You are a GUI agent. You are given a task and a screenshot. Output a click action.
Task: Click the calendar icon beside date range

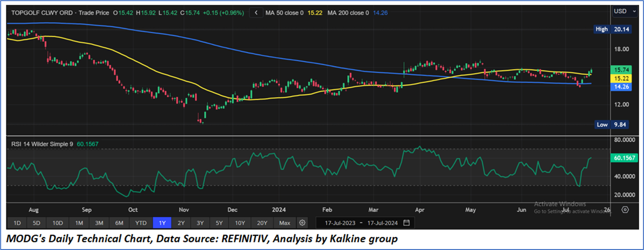click(x=406, y=223)
